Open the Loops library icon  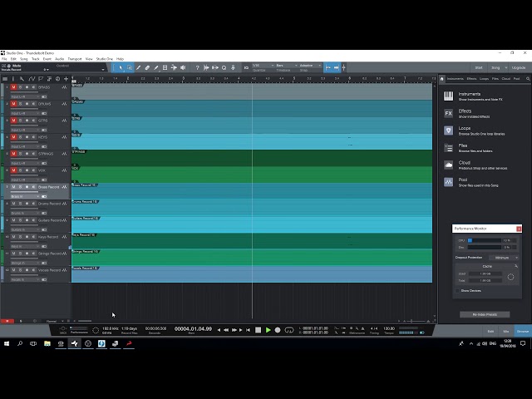click(x=449, y=131)
